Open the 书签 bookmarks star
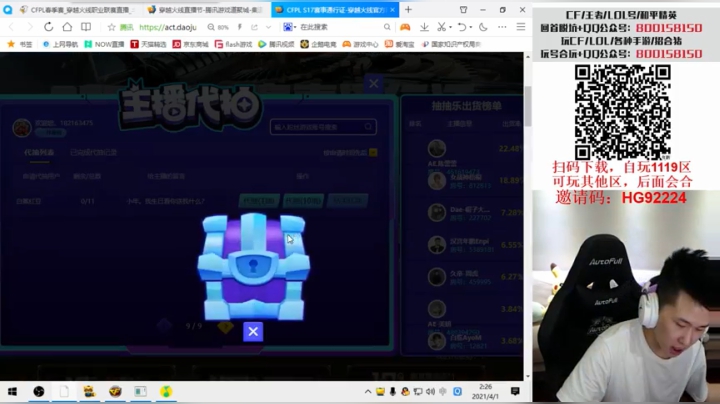The width and height of the screenshot is (720, 404). [x=20, y=44]
